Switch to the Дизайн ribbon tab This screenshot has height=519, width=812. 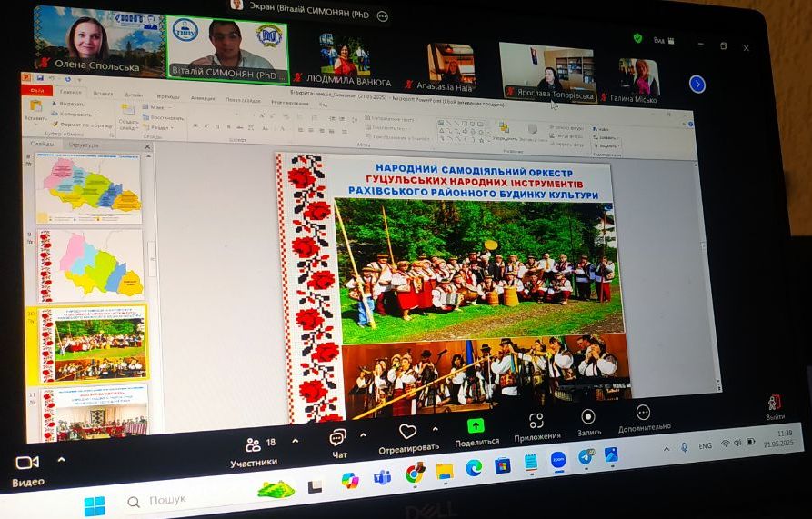coord(134,95)
